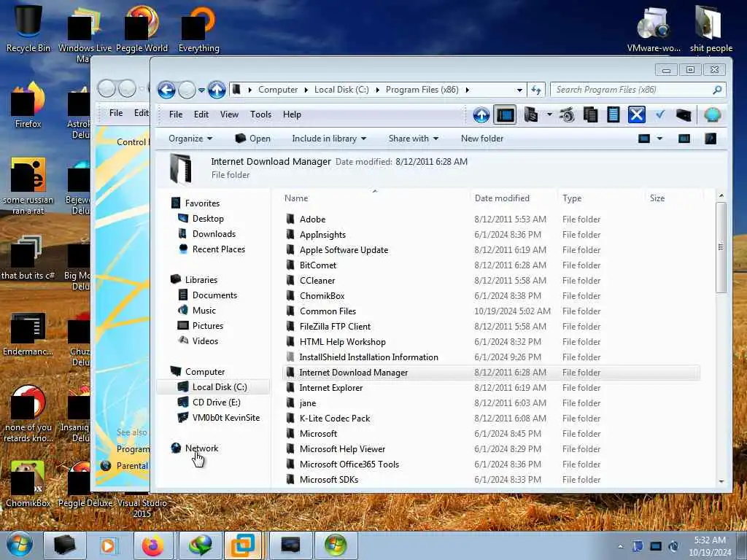Viewport: 747px width, 560px height.
Task: Click the Change your view icon
Action: pyautogui.click(x=644, y=139)
